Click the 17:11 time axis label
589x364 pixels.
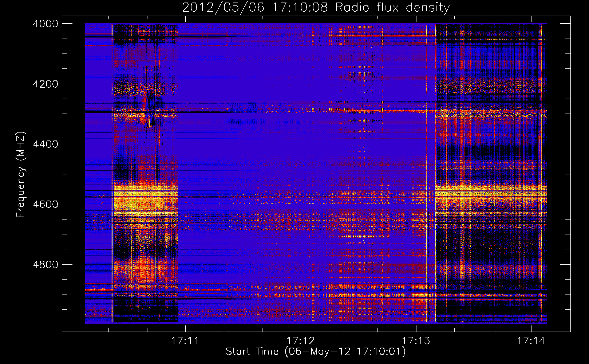pyautogui.click(x=185, y=341)
